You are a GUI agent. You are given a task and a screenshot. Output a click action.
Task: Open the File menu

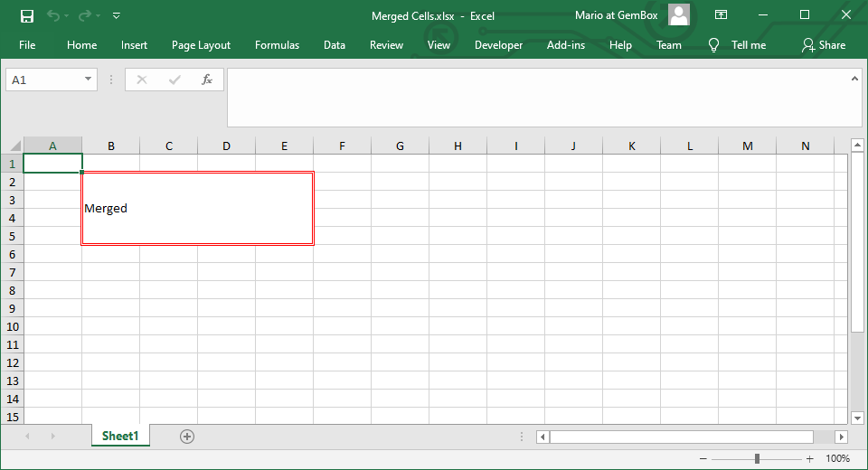click(x=27, y=45)
